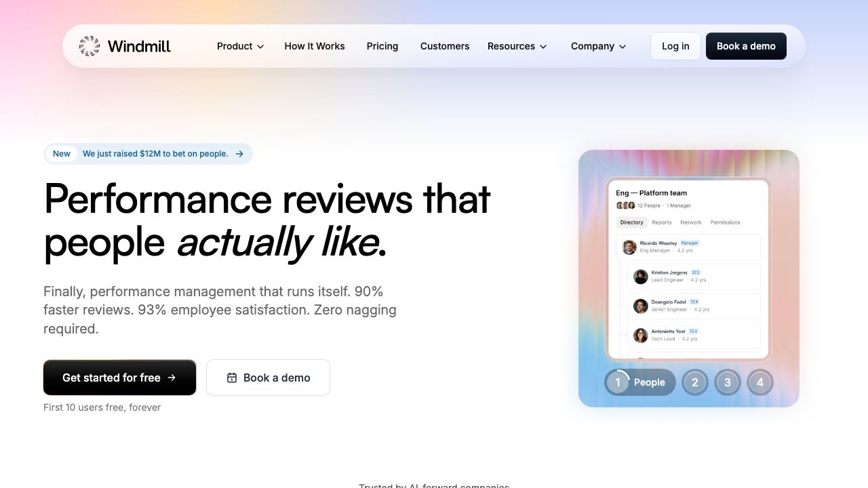
Task: Expand the Company dropdown menu
Action: pyautogui.click(x=599, y=46)
